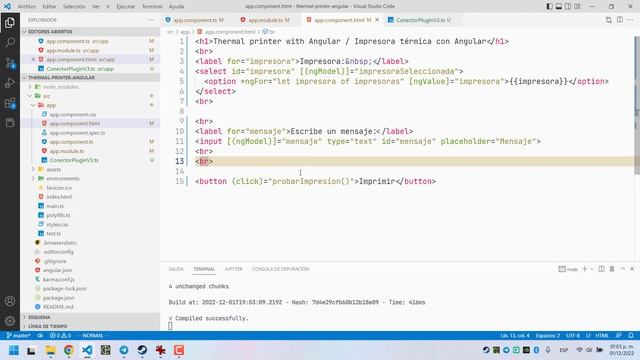
Task: Toggle primary side bar layout icon
Action: click(x=549, y=7)
